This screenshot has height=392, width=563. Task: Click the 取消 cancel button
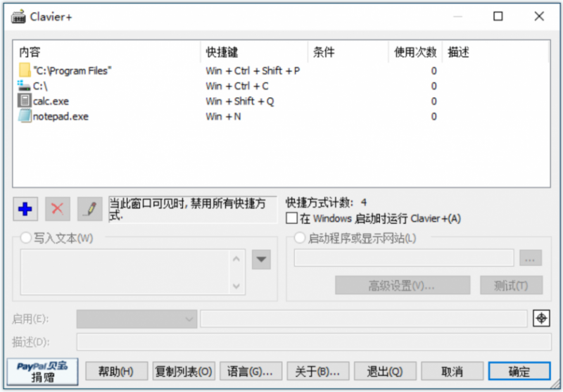[452, 371]
